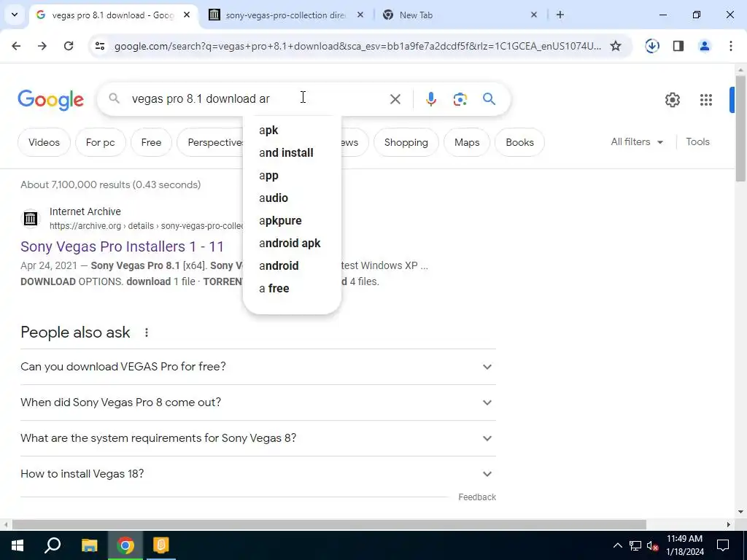The height and width of the screenshot is (560, 747).
Task: Open Chrome downloads icon
Action: click(x=652, y=46)
